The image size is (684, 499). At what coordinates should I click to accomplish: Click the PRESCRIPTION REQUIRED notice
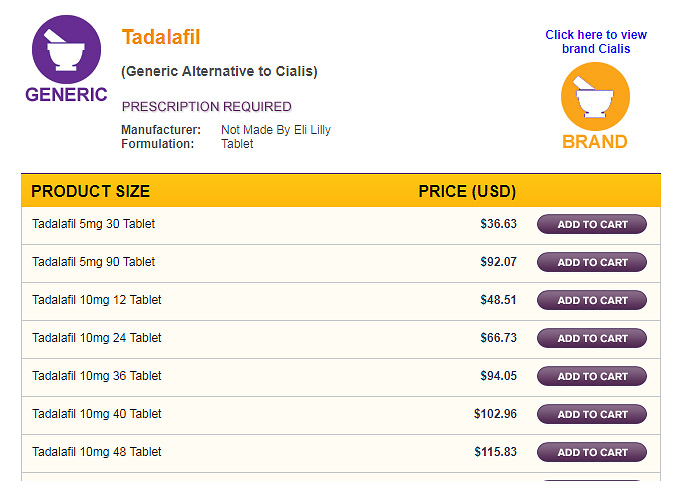(206, 106)
